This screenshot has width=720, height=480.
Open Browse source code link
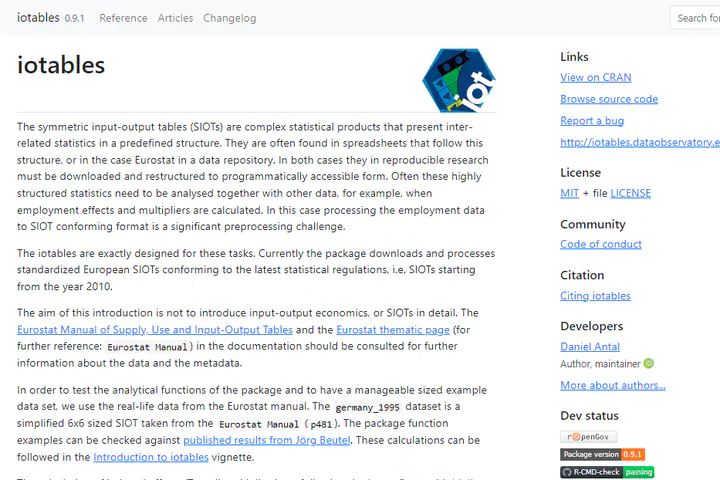[608, 99]
